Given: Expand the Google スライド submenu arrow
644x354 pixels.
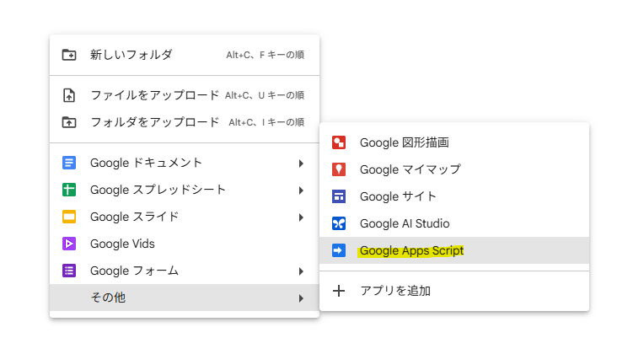Looking at the screenshot, I should 301,217.
